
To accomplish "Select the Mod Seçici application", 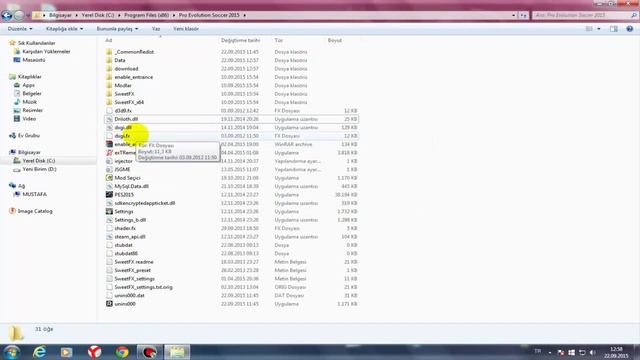I will (x=127, y=178).
